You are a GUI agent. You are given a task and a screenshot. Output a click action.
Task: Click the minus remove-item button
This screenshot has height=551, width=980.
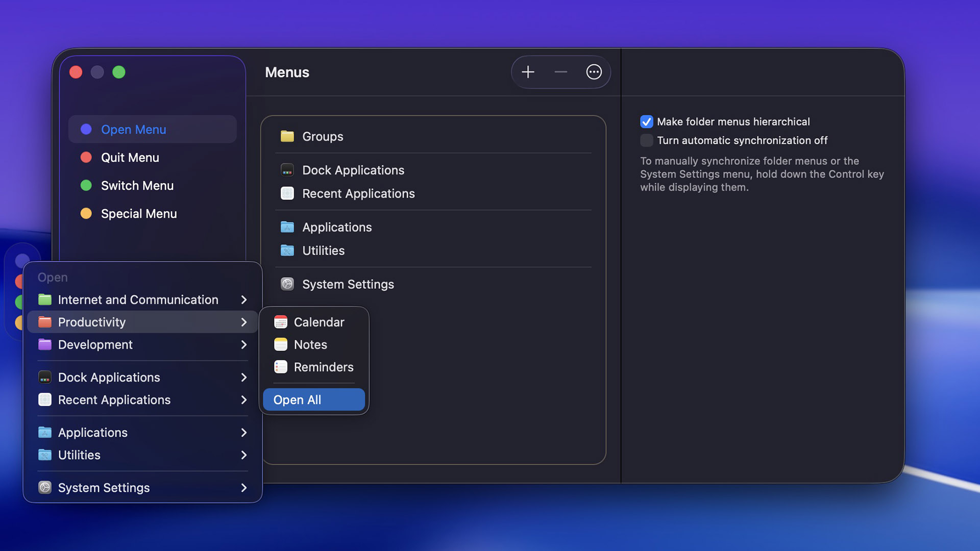[560, 72]
